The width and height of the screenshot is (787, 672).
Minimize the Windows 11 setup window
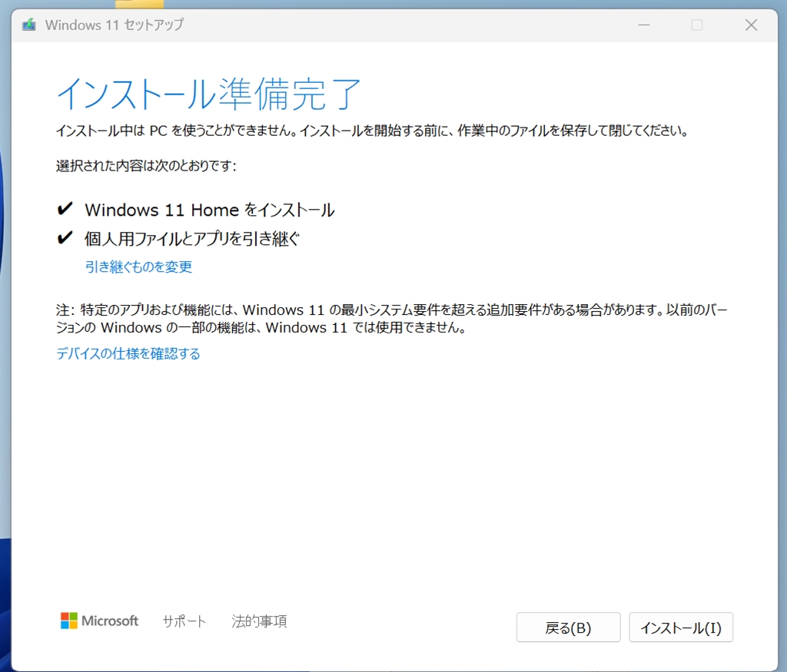tap(644, 25)
